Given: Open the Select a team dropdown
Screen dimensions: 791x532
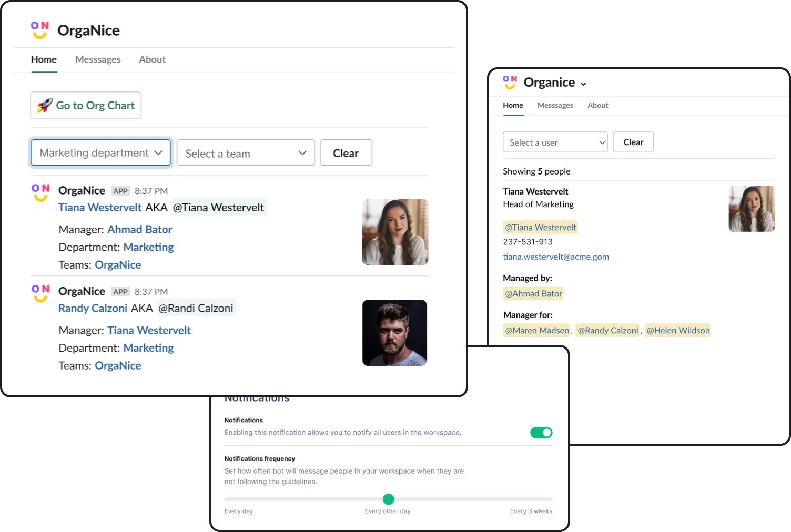Looking at the screenshot, I should [245, 152].
